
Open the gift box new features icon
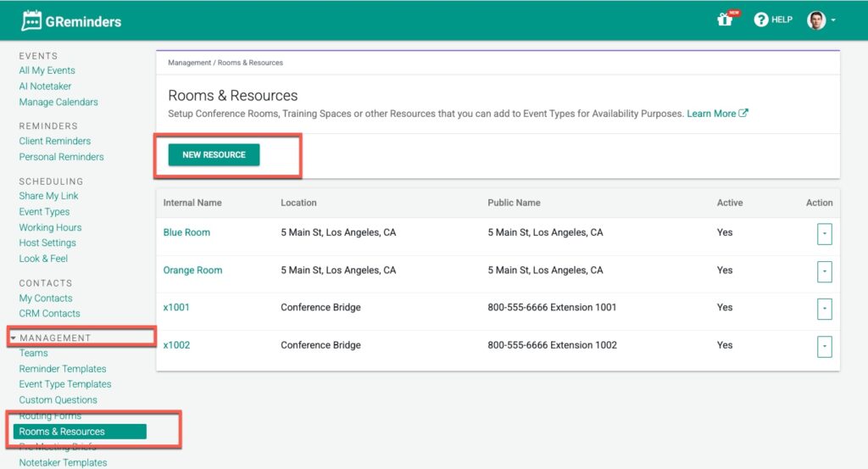(x=725, y=20)
